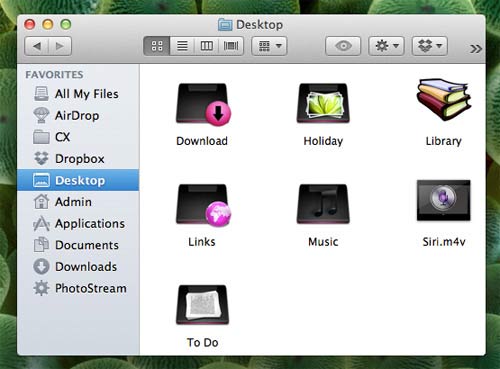The height and width of the screenshot is (369, 500).
Task: Switch to list view
Action: click(x=182, y=46)
